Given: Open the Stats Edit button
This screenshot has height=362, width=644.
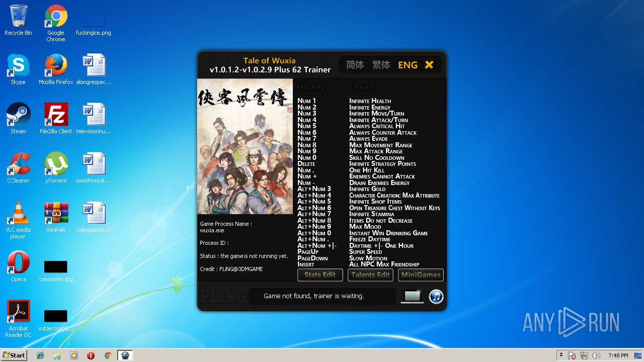Looking at the screenshot, I should tap(320, 275).
